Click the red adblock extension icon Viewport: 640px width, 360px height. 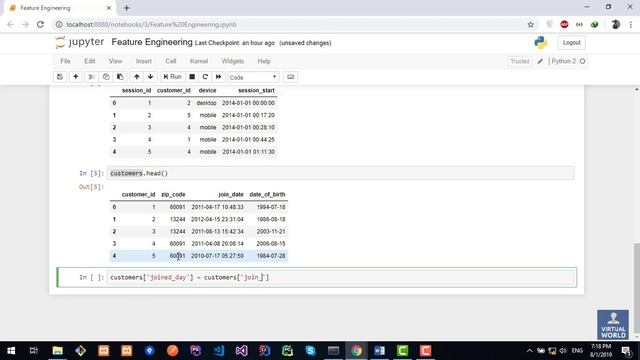pyautogui.click(x=564, y=24)
